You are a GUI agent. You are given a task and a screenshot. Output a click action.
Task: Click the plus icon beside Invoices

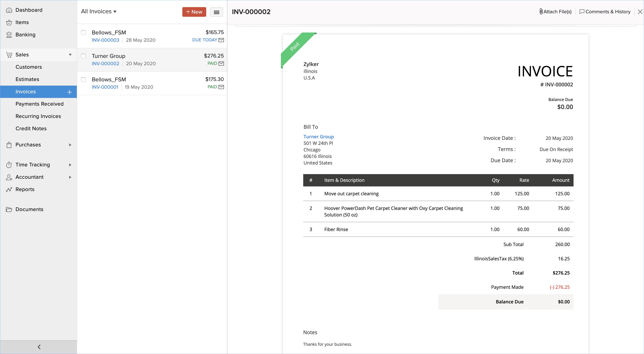coord(70,92)
